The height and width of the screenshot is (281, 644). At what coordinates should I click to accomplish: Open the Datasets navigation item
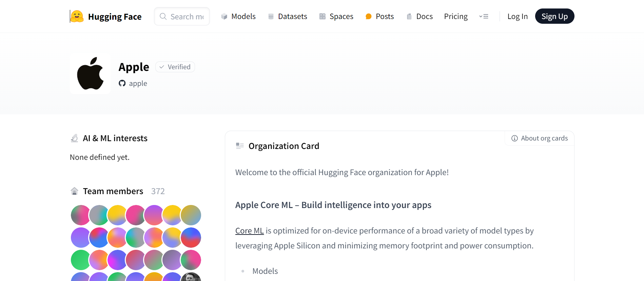[287, 16]
